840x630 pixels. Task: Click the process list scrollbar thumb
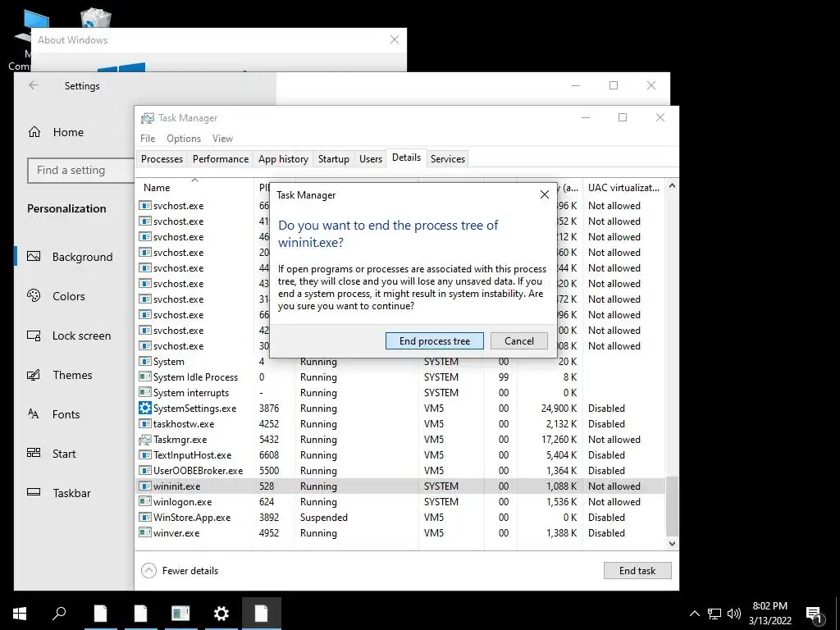coord(672,505)
